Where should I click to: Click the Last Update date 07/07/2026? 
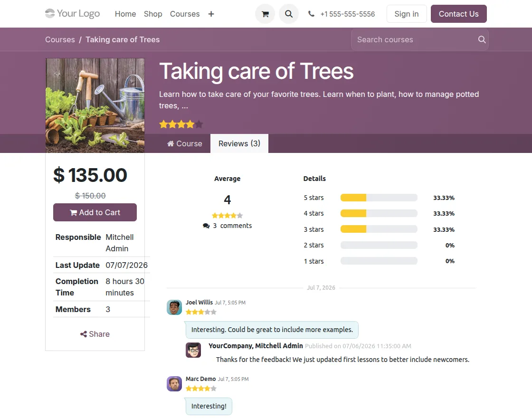(x=126, y=265)
